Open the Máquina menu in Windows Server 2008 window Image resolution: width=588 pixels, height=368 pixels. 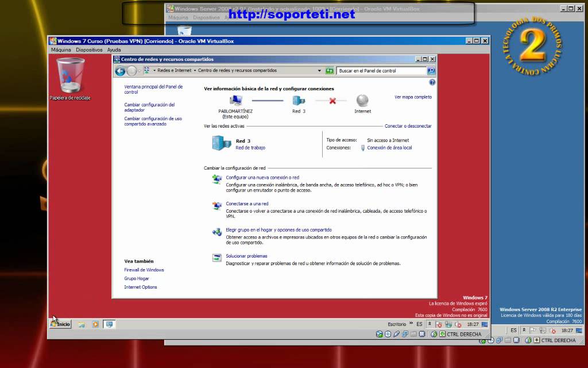click(178, 18)
